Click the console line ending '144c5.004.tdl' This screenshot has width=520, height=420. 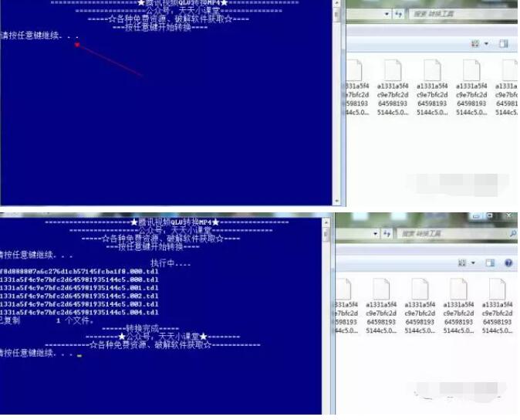(x=79, y=313)
